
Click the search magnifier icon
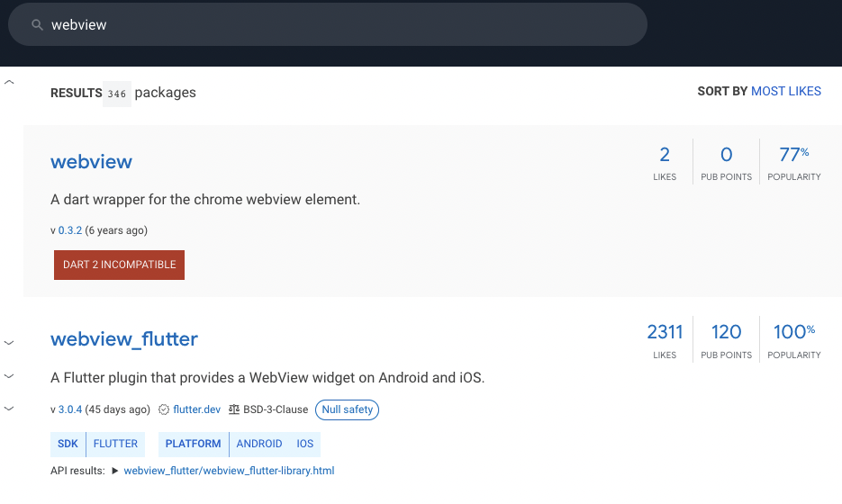(37, 24)
